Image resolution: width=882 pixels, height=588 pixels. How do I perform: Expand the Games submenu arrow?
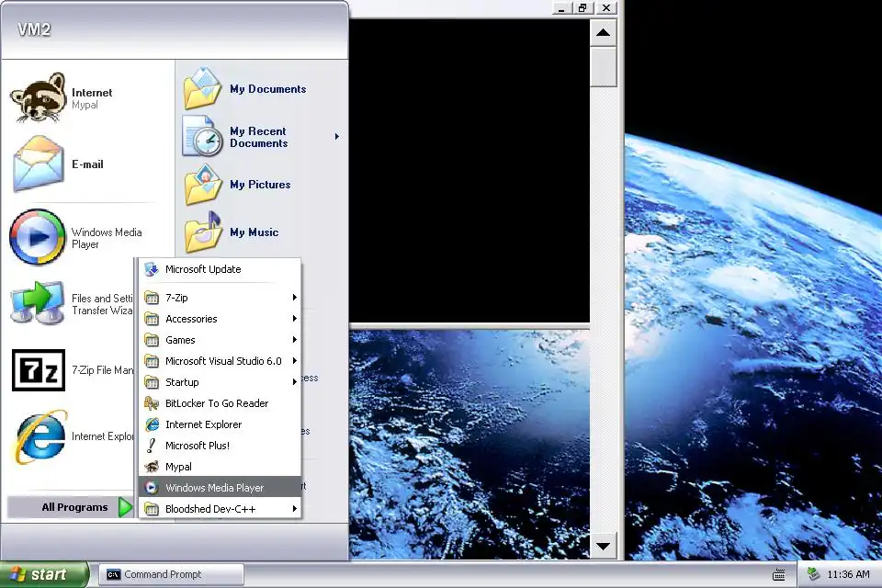click(294, 339)
